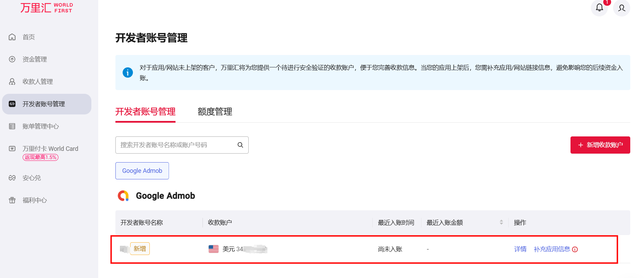This screenshot has height=278, width=644.
Task: Click the blue info icon in notice banner
Action: [x=128, y=73]
